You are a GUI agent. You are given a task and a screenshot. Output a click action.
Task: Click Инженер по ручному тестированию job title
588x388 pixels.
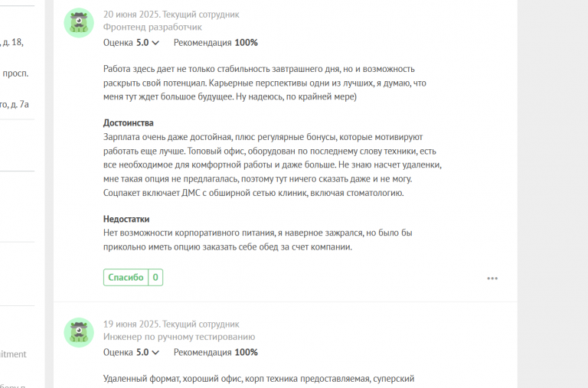179,337
